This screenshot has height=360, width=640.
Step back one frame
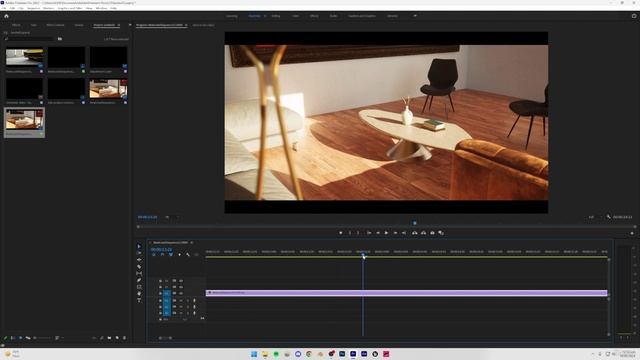click(x=378, y=233)
